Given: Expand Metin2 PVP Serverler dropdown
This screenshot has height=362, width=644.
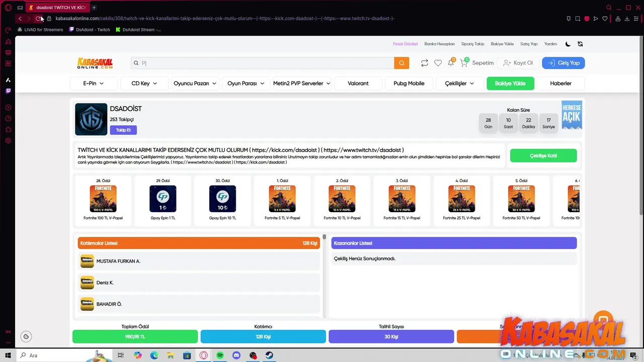Looking at the screenshot, I should (x=302, y=83).
